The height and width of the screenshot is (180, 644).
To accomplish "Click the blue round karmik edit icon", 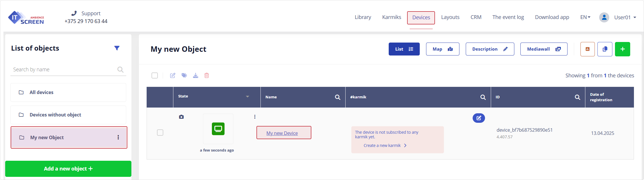I will point(479,118).
